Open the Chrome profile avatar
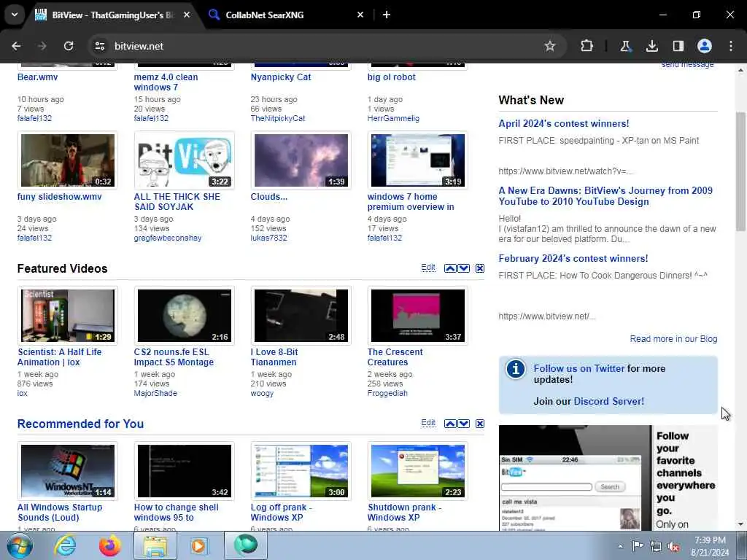This screenshot has width=747, height=560. (x=705, y=46)
